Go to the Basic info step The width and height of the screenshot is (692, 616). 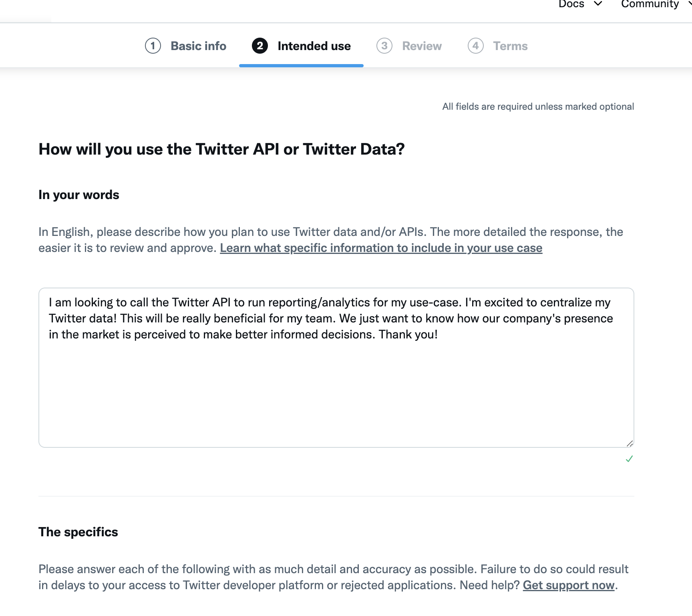click(198, 46)
